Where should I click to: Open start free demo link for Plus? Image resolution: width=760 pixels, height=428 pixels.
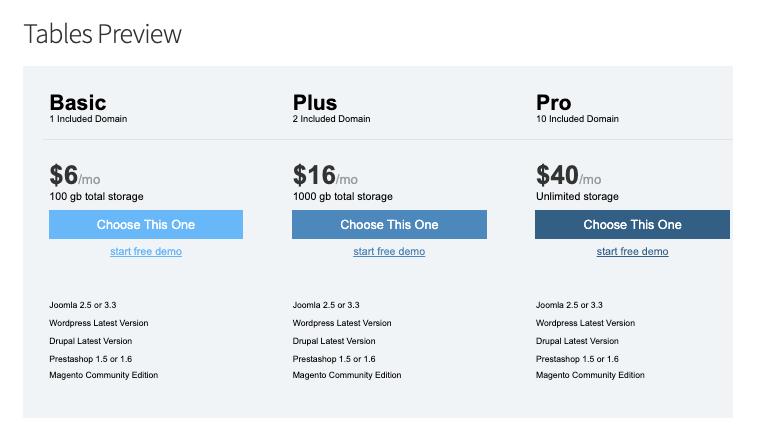pos(389,252)
